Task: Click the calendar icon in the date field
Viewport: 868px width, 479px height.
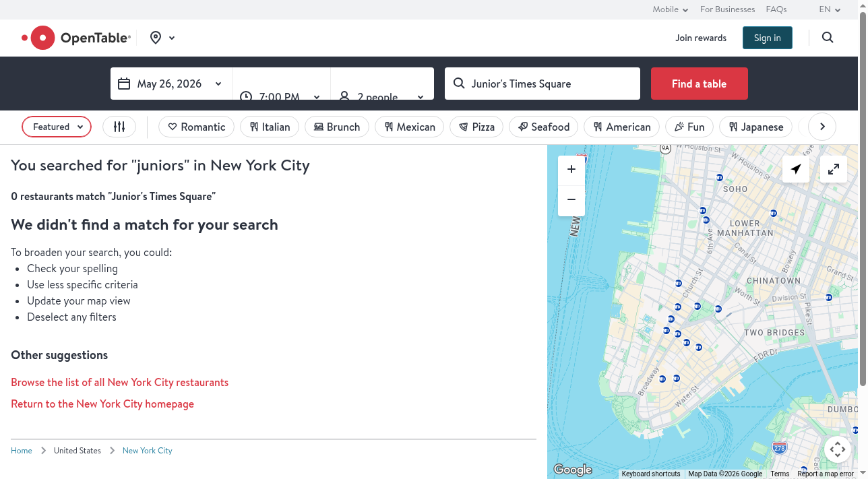Action: click(x=124, y=84)
